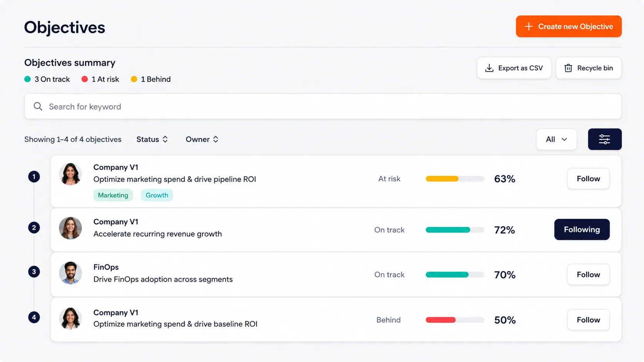
Task: Select the Growth tag
Action: click(x=157, y=195)
